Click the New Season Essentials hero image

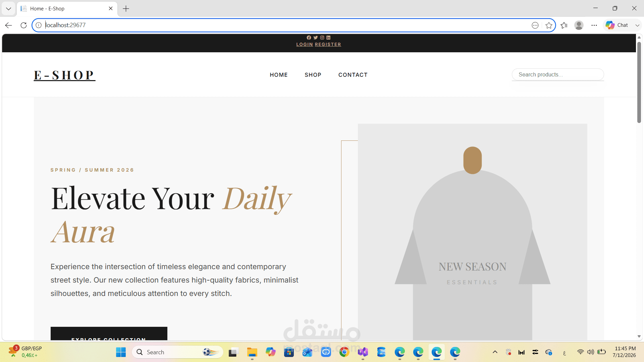[472, 232]
